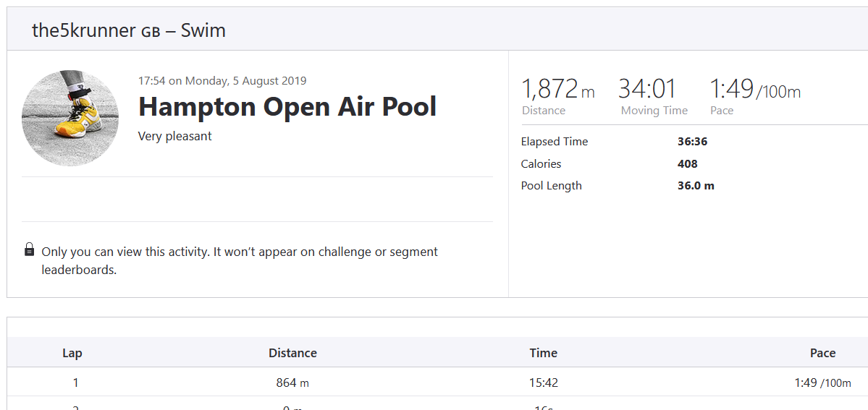This screenshot has width=868, height=410.
Task: Click the Very pleasant description text
Action: coord(174,136)
